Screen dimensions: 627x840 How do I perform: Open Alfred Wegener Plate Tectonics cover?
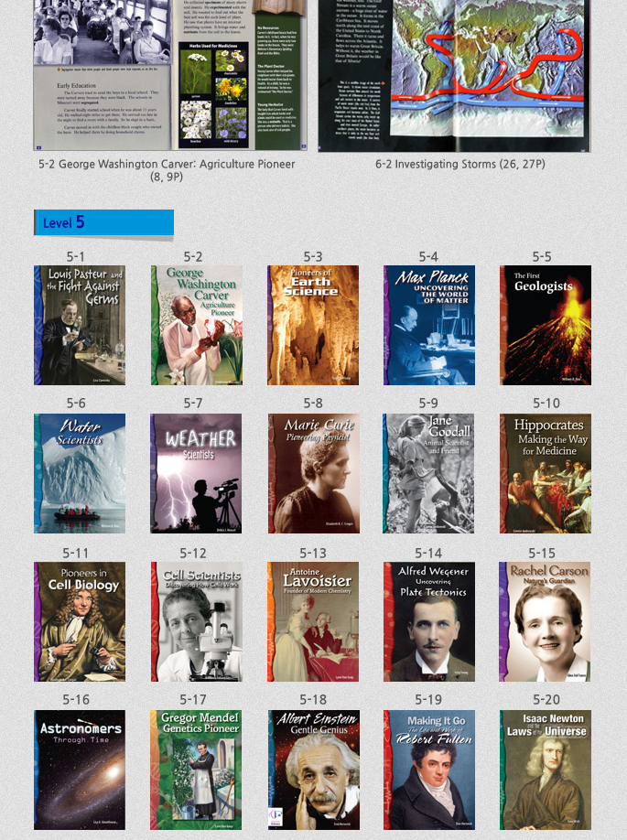click(x=428, y=621)
